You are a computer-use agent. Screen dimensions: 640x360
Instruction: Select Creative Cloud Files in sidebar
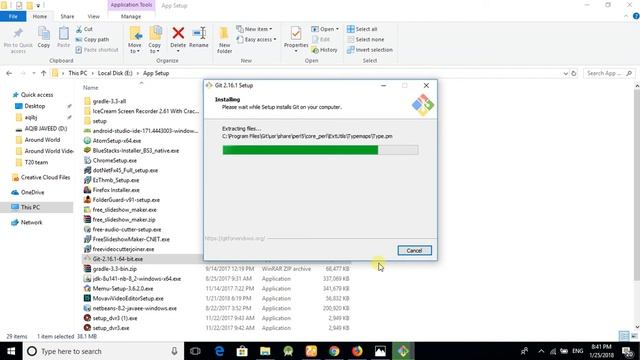point(45,178)
